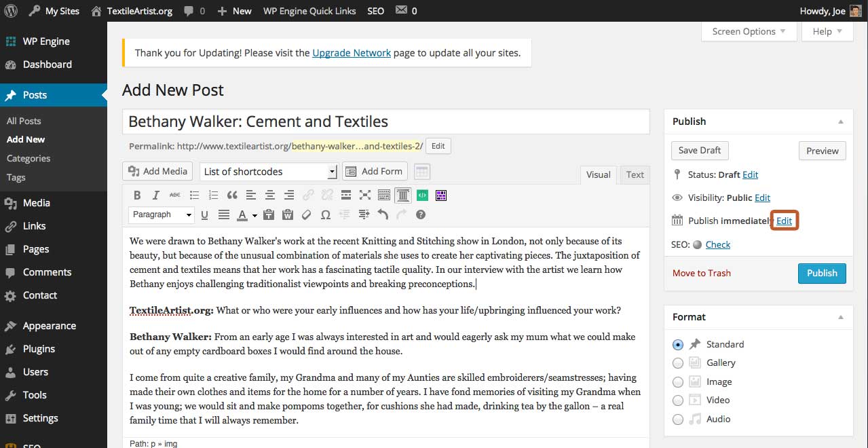Justify the text alignment
Viewport: 868px width, 448px height.
[223, 215]
